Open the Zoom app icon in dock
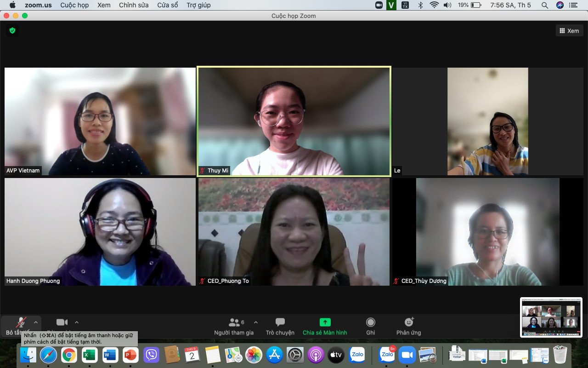Image resolution: width=588 pixels, height=368 pixels. click(407, 355)
